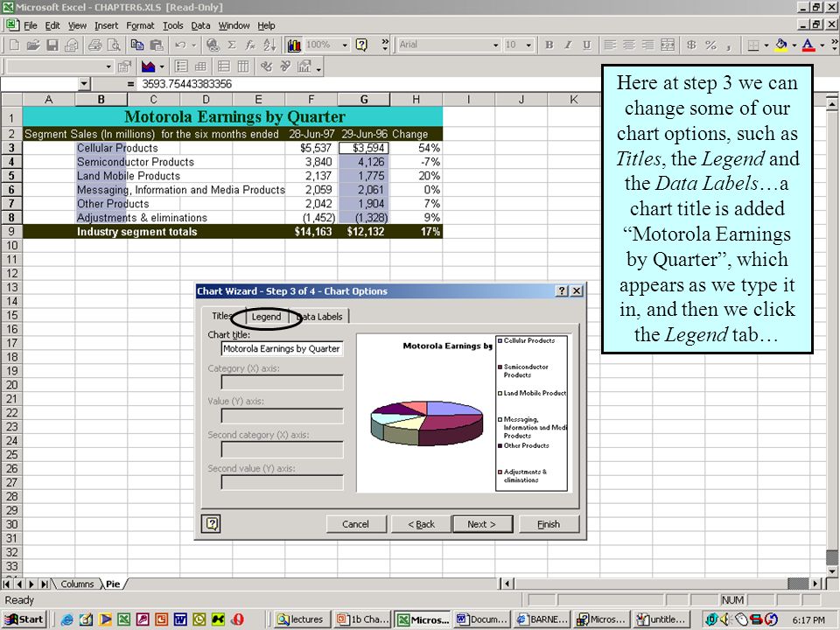
Task: Open the Font Color dropdown arrow
Action: (822, 45)
